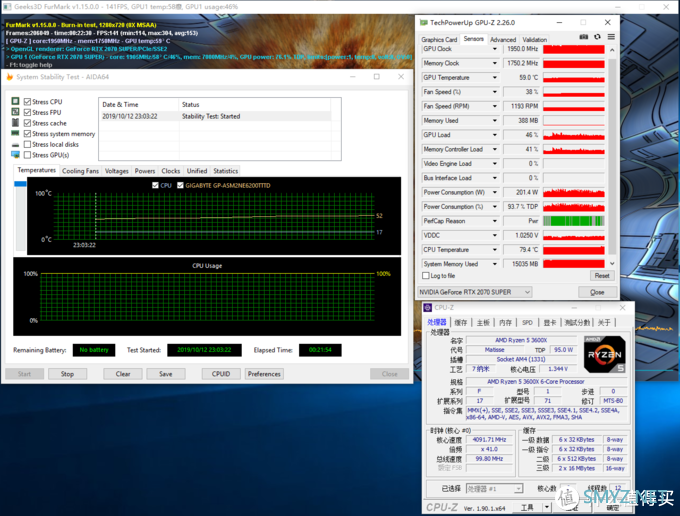
Task: Switch to the Validation tab in GPU-Z
Action: point(534,39)
